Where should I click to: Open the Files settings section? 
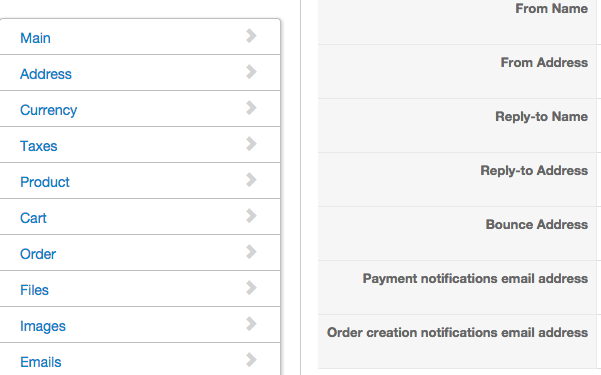(34, 290)
